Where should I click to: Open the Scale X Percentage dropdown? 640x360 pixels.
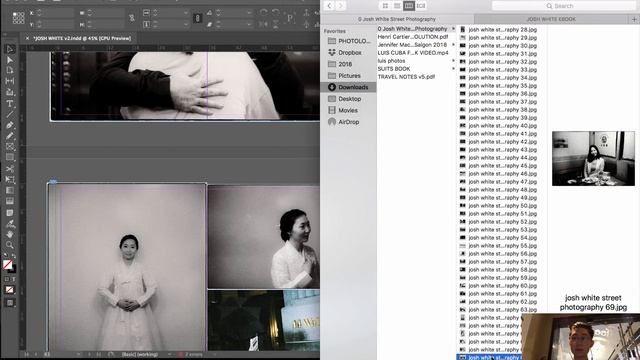click(186, 13)
